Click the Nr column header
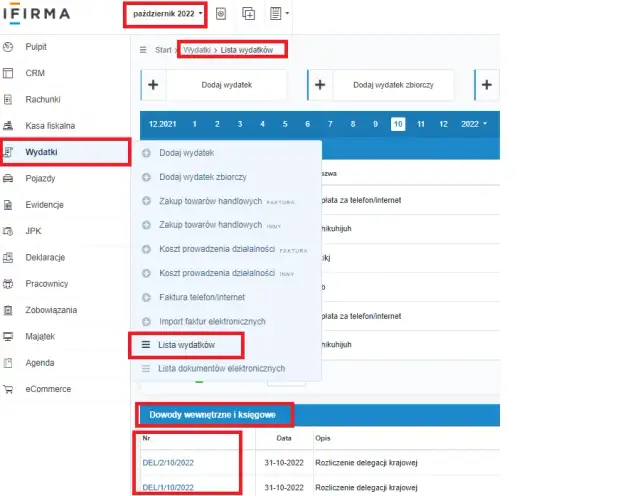Screen dimensions: 640x496 [x=146, y=438]
